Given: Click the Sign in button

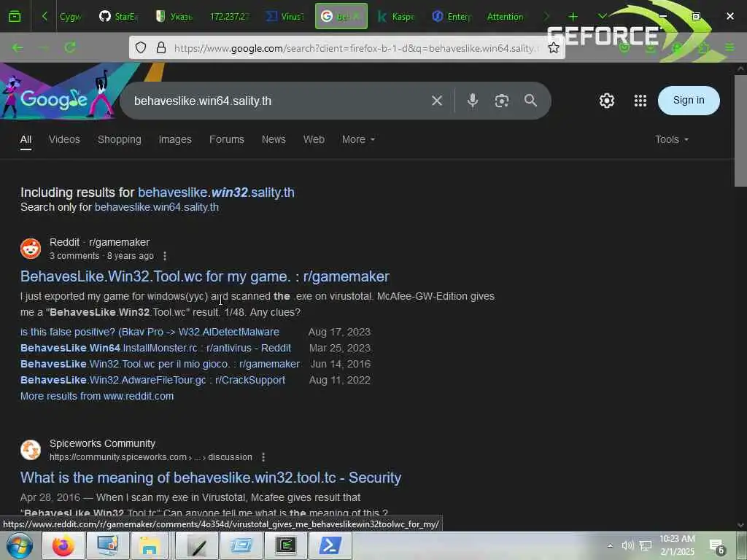Looking at the screenshot, I should coord(689,101).
